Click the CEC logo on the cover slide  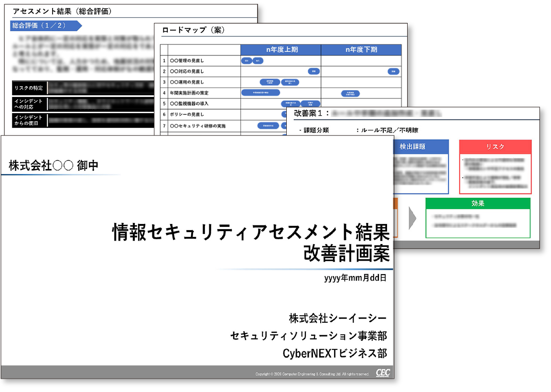[383, 373]
